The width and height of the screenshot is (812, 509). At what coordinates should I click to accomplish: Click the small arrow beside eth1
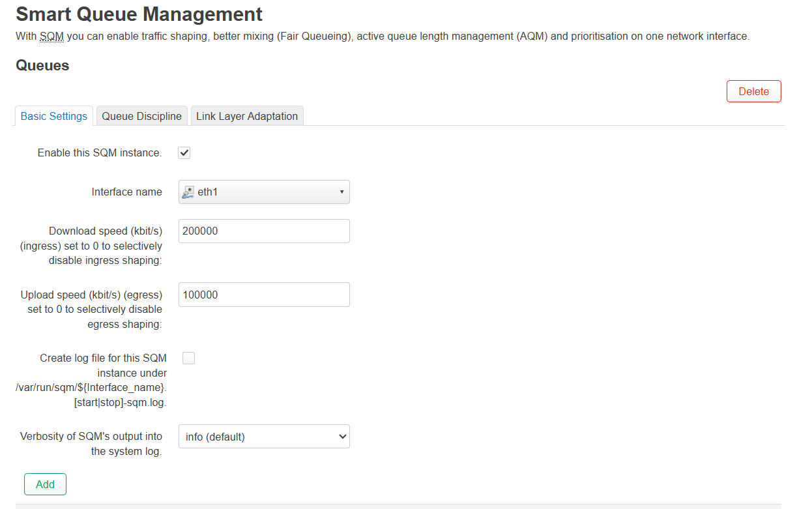(341, 192)
